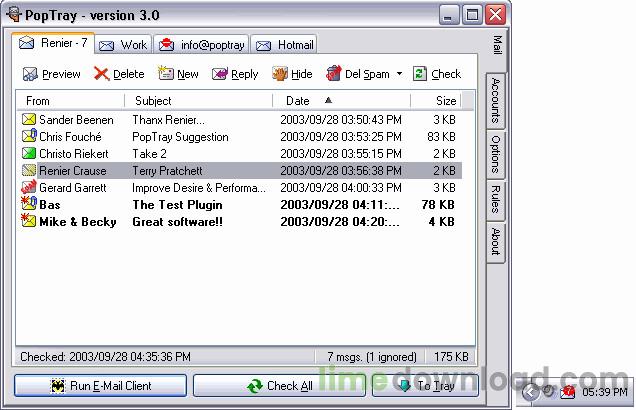Click the Del Spam trash icon
636x410 pixels.
pos(333,73)
